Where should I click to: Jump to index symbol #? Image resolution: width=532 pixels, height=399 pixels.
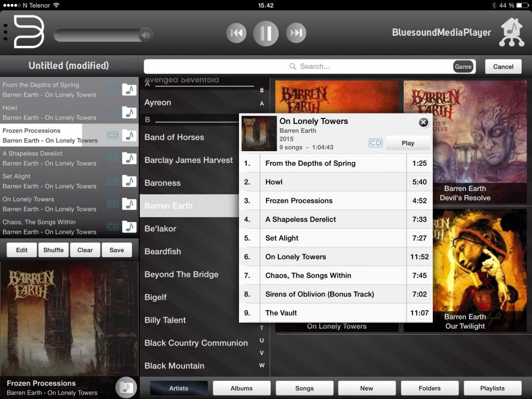click(x=261, y=90)
